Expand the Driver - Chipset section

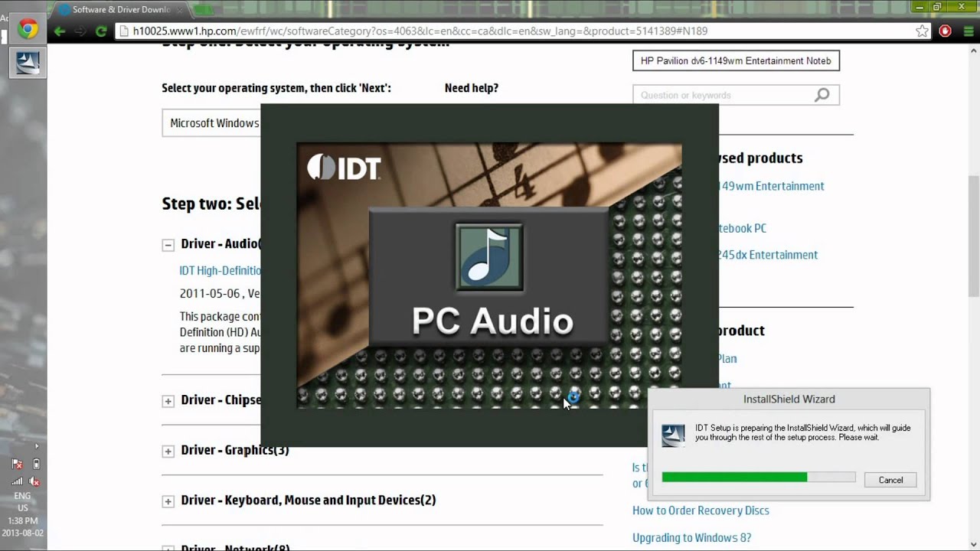click(x=168, y=401)
